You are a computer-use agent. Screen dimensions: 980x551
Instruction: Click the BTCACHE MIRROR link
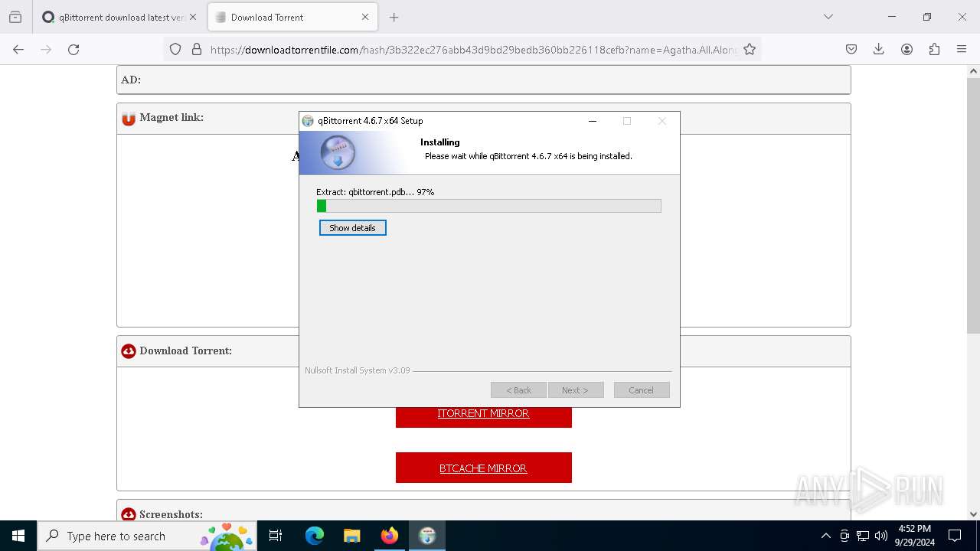click(483, 468)
